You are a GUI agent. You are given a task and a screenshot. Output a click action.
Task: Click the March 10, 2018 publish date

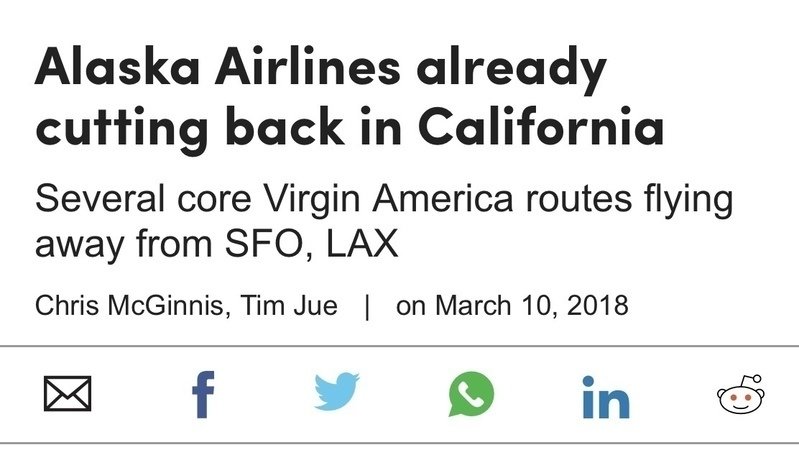pyautogui.click(x=532, y=306)
